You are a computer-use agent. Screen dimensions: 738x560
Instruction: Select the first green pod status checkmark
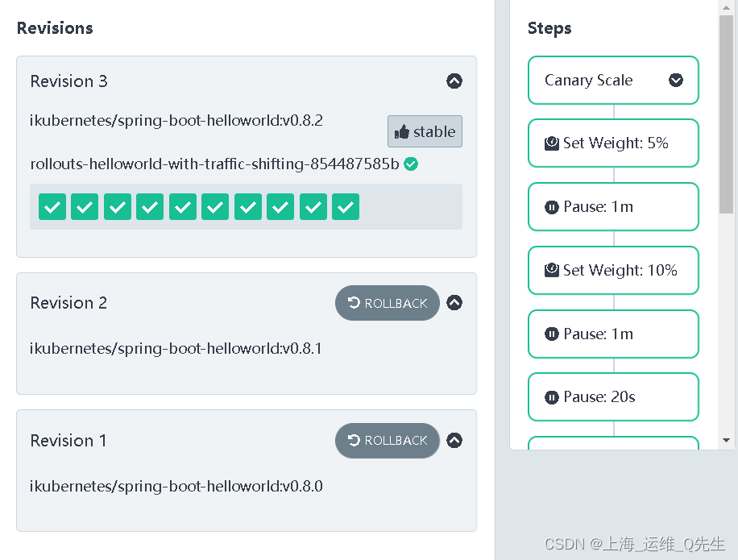(52, 206)
